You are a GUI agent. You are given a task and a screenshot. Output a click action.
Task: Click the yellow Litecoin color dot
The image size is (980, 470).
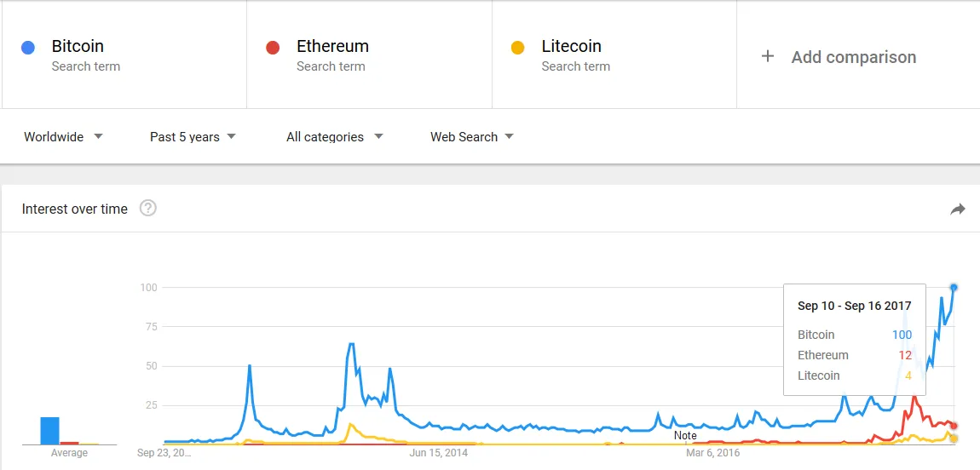517,48
